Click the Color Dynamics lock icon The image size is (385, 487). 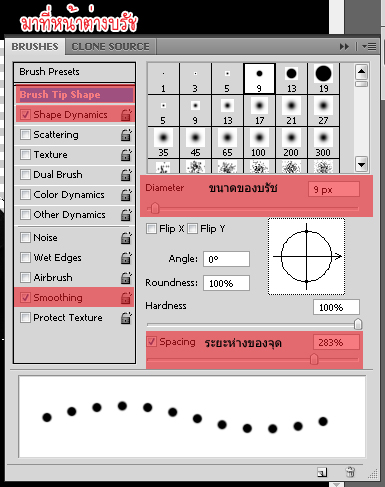click(x=126, y=195)
